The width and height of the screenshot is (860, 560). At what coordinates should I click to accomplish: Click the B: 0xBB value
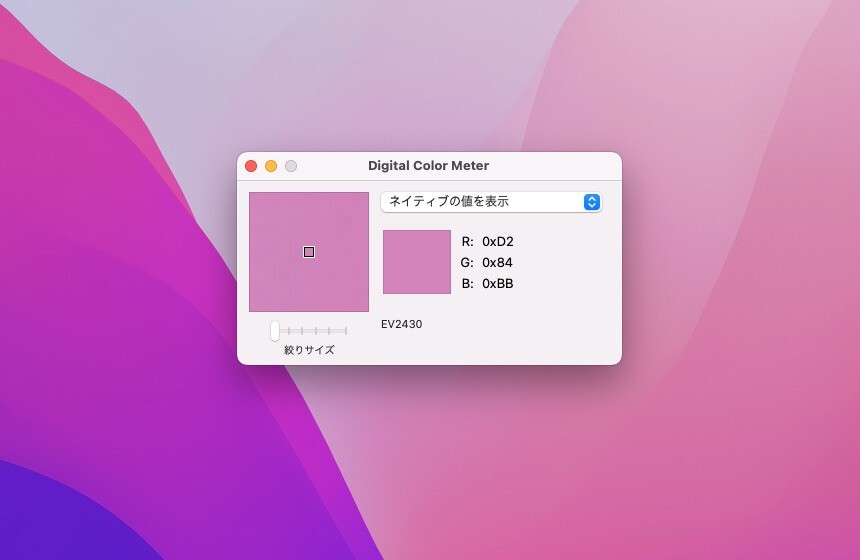(487, 284)
